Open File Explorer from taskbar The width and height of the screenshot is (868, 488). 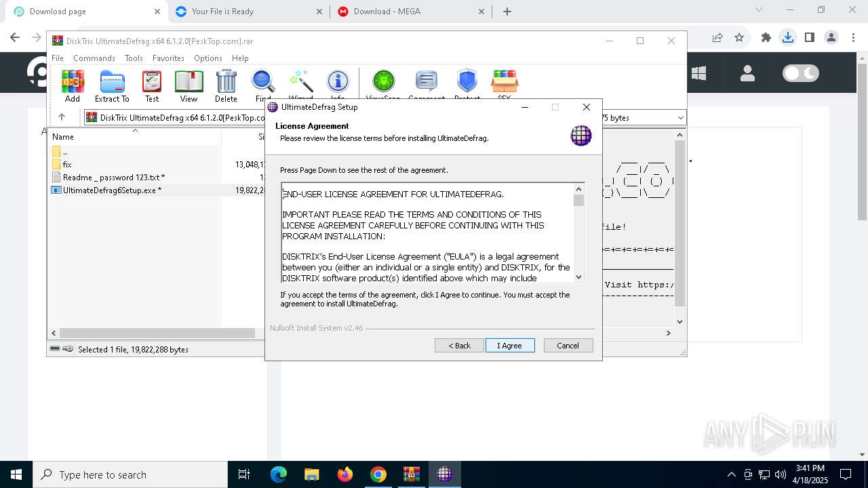[311, 474]
